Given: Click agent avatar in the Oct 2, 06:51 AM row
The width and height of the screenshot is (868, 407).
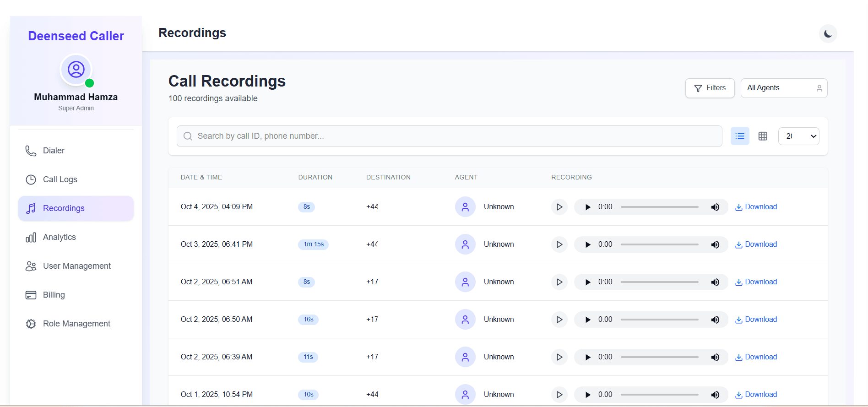Looking at the screenshot, I should [465, 282].
